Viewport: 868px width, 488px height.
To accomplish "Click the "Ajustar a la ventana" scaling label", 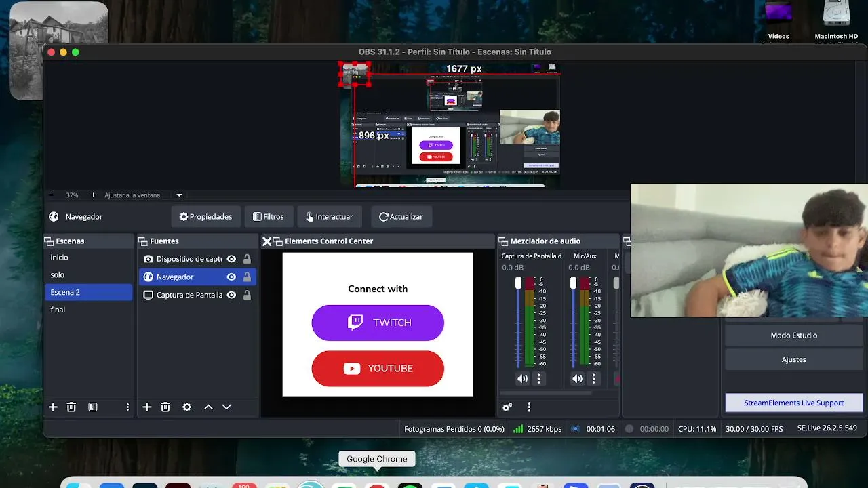I will (132, 195).
